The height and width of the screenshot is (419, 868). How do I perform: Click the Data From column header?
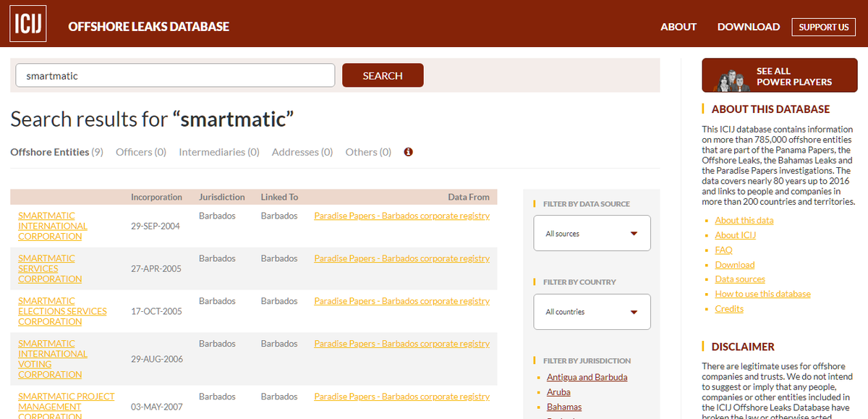pos(469,197)
